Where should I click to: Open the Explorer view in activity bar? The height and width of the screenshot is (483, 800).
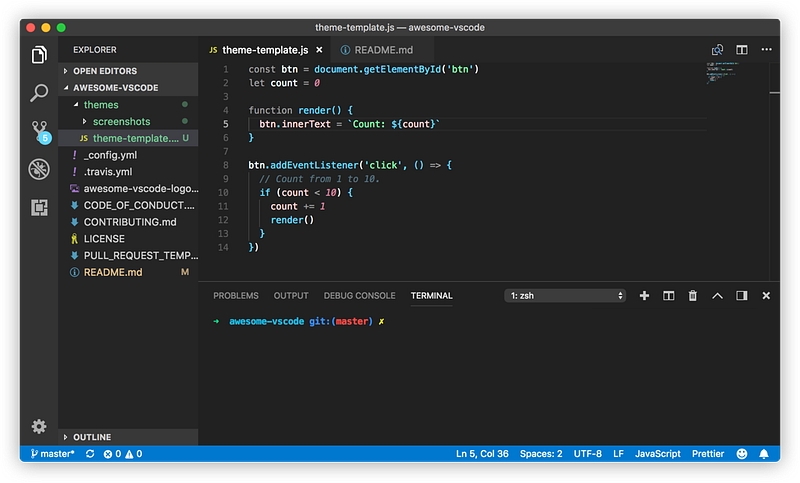pyautogui.click(x=39, y=55)
